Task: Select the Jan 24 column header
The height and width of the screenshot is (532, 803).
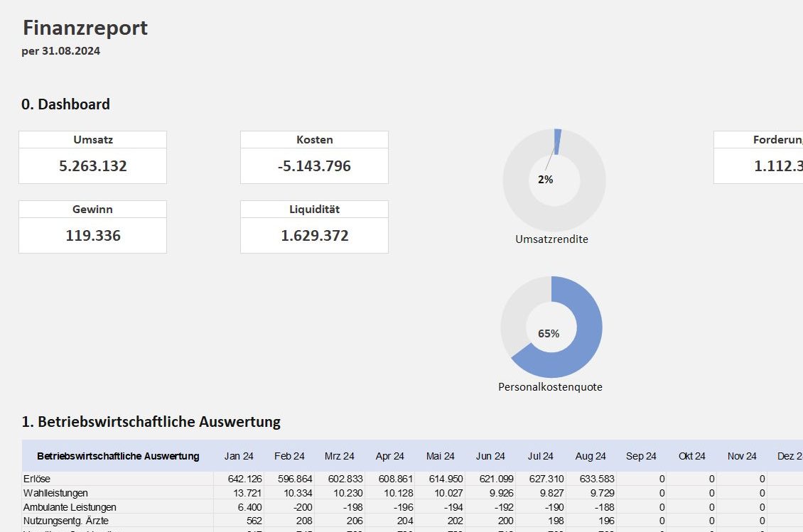Action: [x=239, y=456]
